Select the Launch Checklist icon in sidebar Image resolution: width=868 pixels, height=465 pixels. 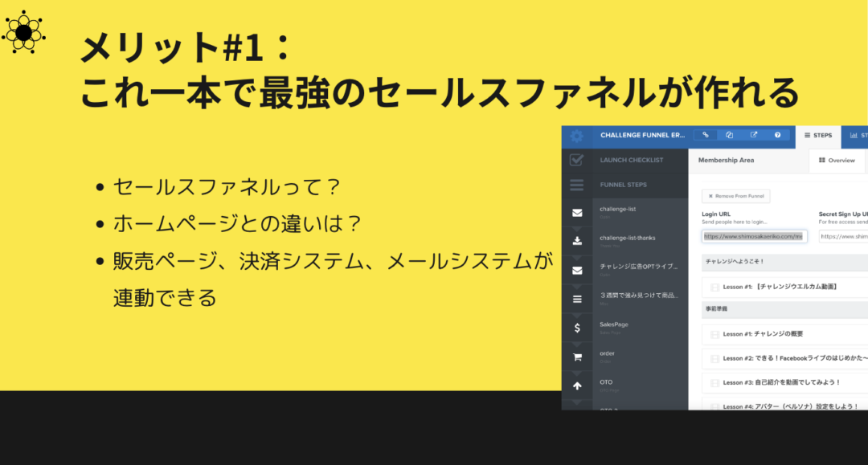pos(575,158)
